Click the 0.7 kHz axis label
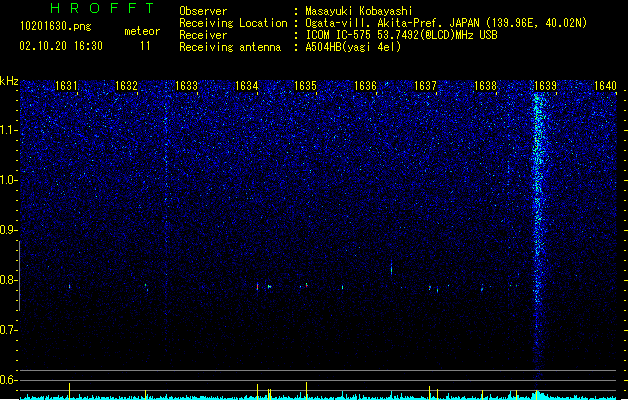Screen dimensions: 629x400 click(x=8, y=330)
